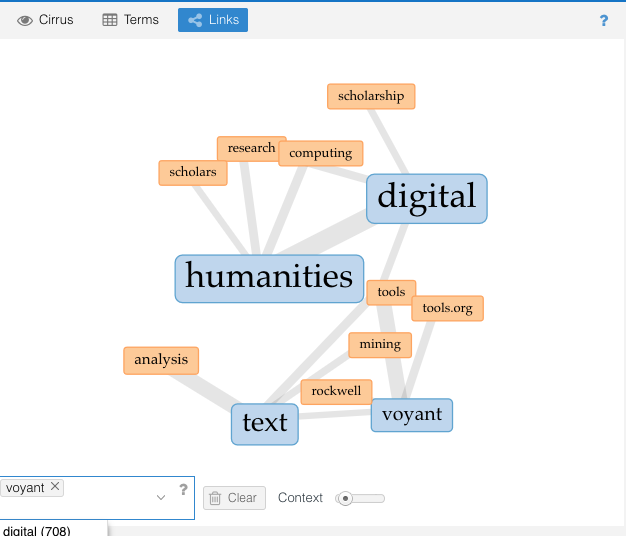Image resolution: width=626 pixels, height=536 pixels.
Task: Select the tools.org collocate node
Action: 447,308
